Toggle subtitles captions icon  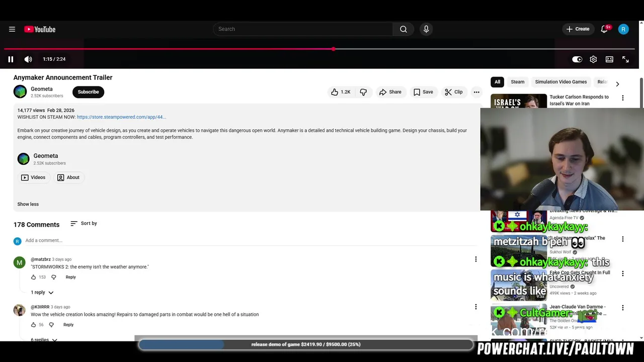pos(609,59)
